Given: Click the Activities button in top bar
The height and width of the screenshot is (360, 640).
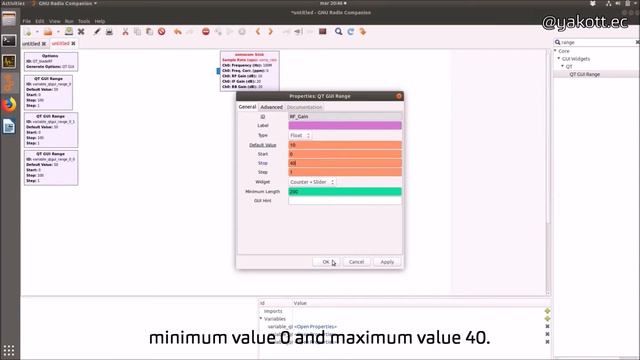Looking at the screenshot, I should click(x=13, y=3).
